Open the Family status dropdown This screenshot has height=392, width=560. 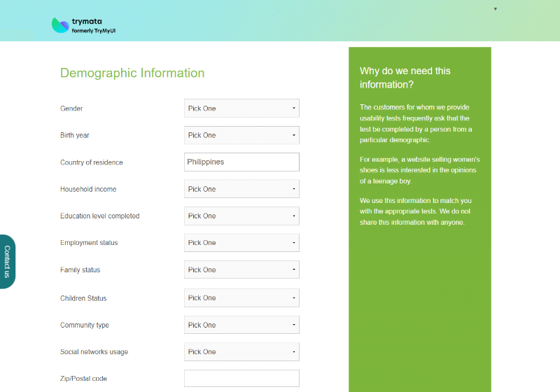click(241, 269)
